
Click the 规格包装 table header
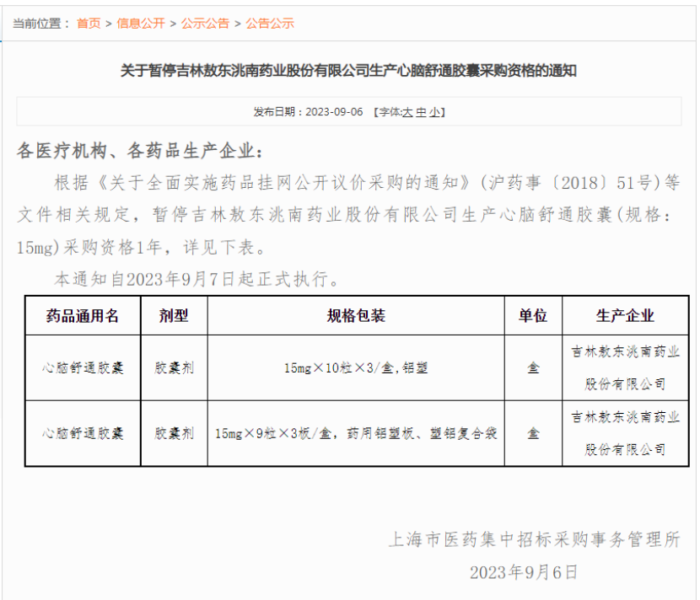(356, 316)
